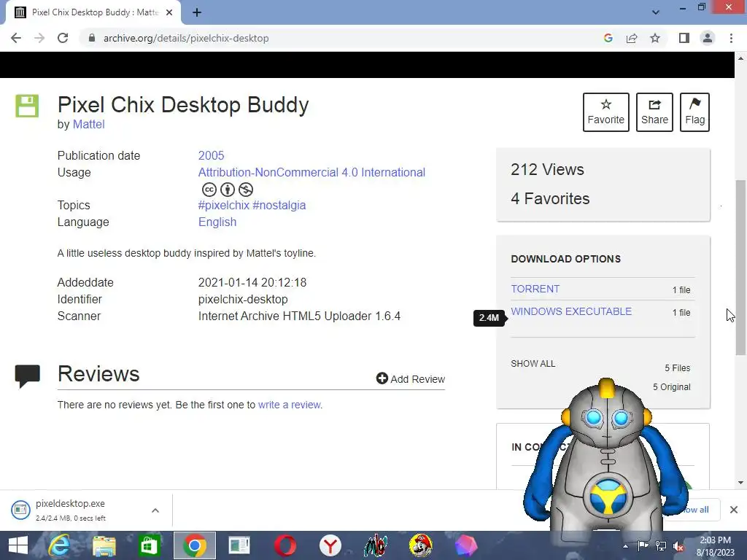Click the Action Center flag tray icon

(x=643, y=545)
